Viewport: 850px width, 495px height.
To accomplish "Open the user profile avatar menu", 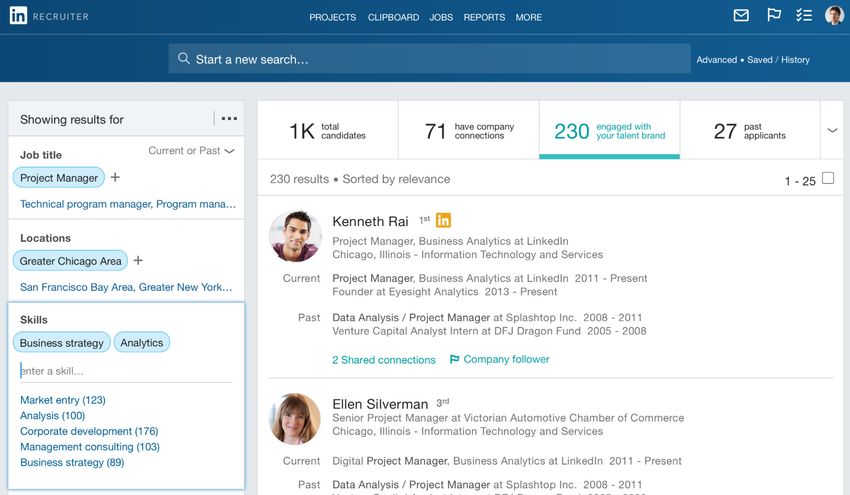I will pos(834,15).
